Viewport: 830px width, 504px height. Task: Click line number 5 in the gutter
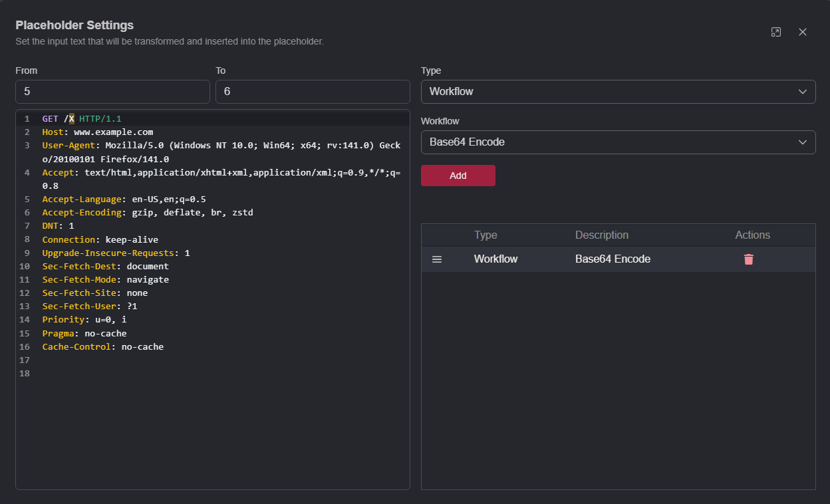(x=27, y=199)
